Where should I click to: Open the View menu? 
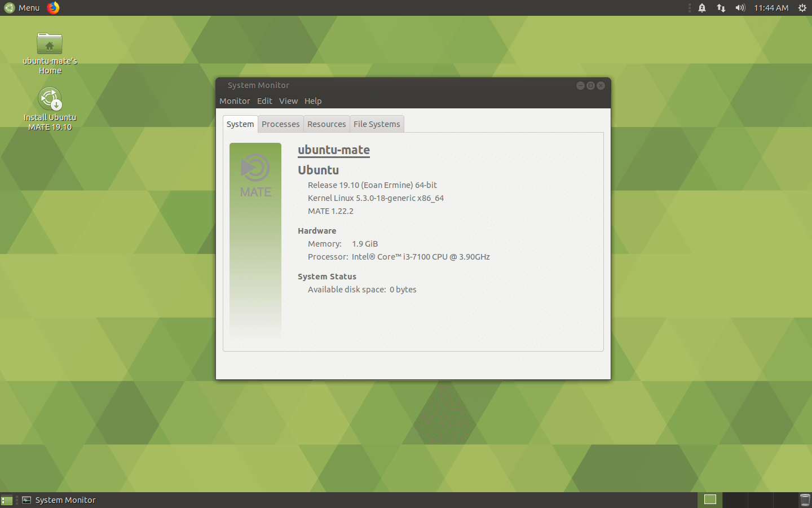click(288, 101)
